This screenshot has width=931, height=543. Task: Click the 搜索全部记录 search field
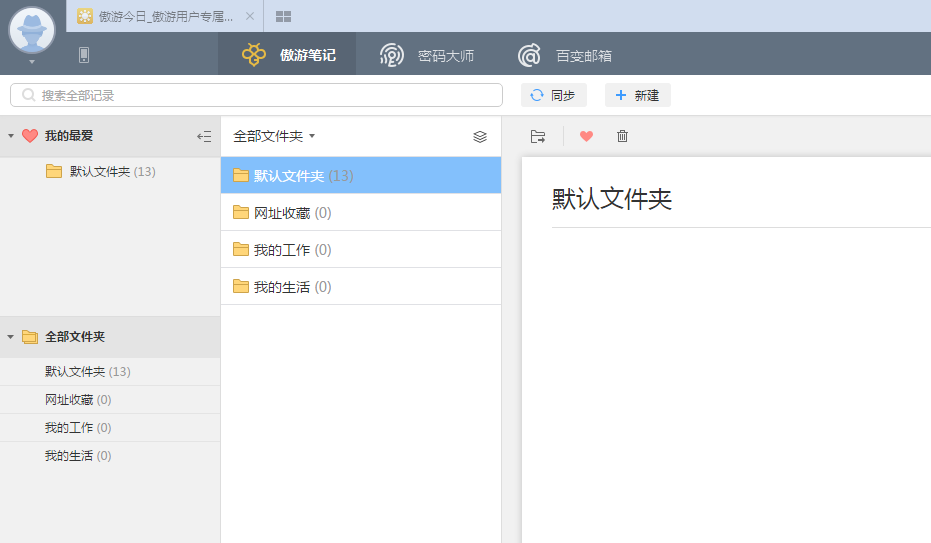256,95
